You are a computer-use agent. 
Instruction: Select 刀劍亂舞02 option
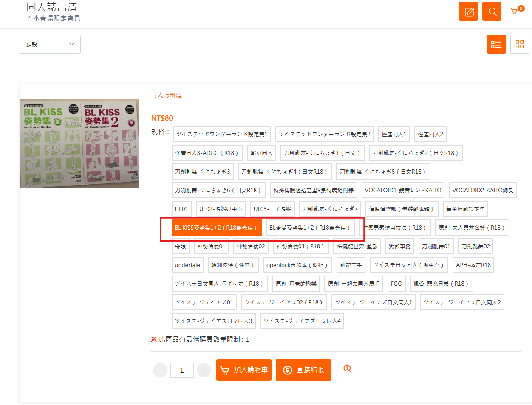[x=476, y=246]
